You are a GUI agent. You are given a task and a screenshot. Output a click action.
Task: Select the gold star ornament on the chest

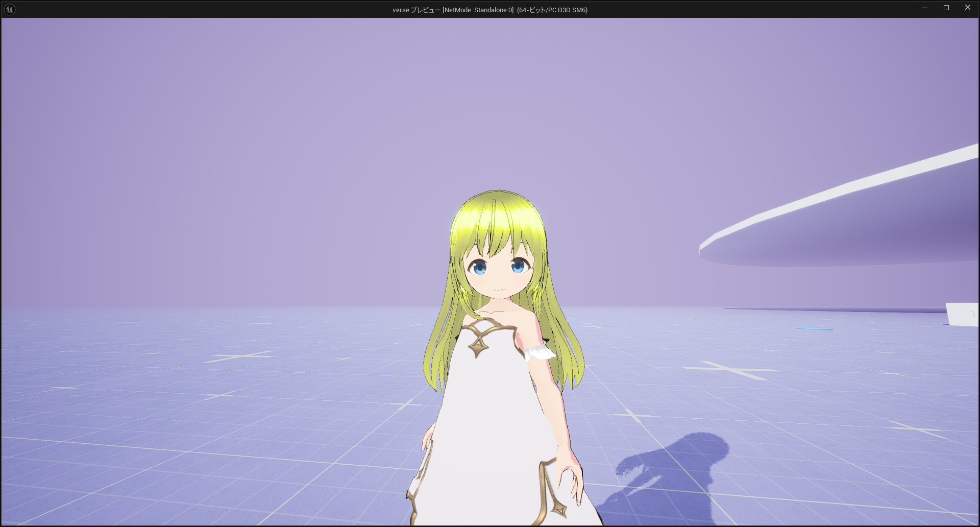pos(478,346)
